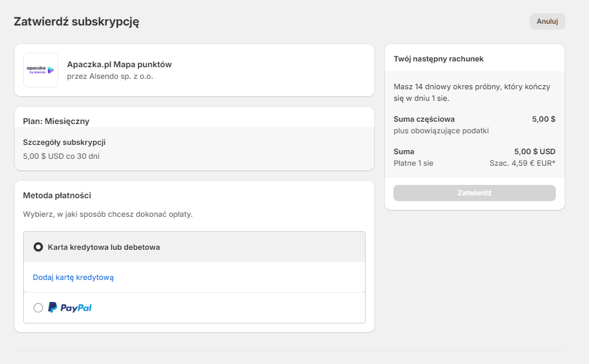Screen dimensions: 589x364
Task: Choose the PayPal radio button
Action: (x=38, y=308)
